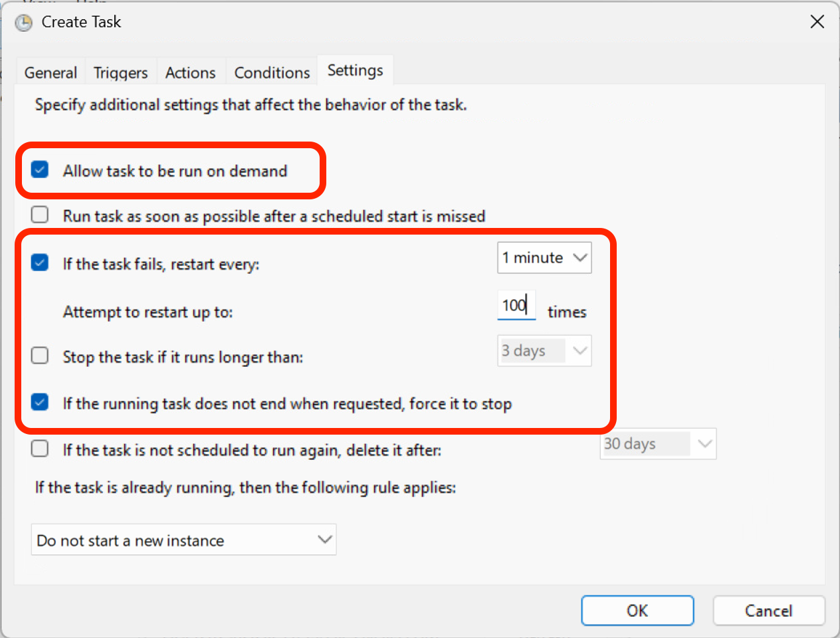Viewport: 840px width, 638px height.
Task: Enable run task after missed scheduled start
Action: click(x=40, y=215)
